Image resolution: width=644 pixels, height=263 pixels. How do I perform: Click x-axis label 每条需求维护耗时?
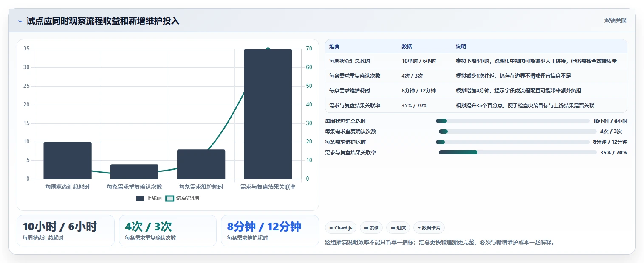tap(201, 187)
